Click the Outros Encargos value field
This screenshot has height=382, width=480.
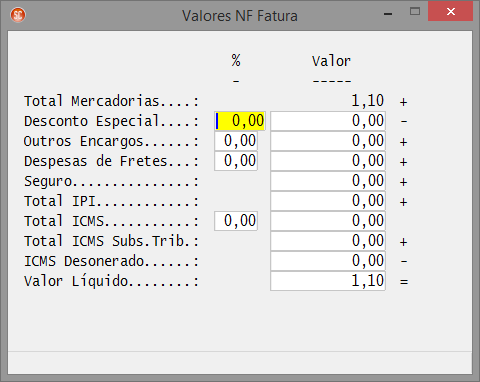tap(328, 141)
